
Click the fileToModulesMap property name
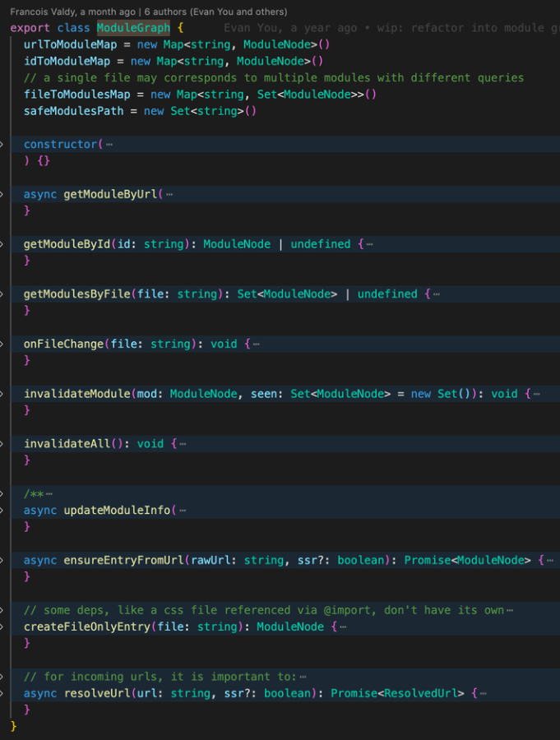[x=76, y=95]
